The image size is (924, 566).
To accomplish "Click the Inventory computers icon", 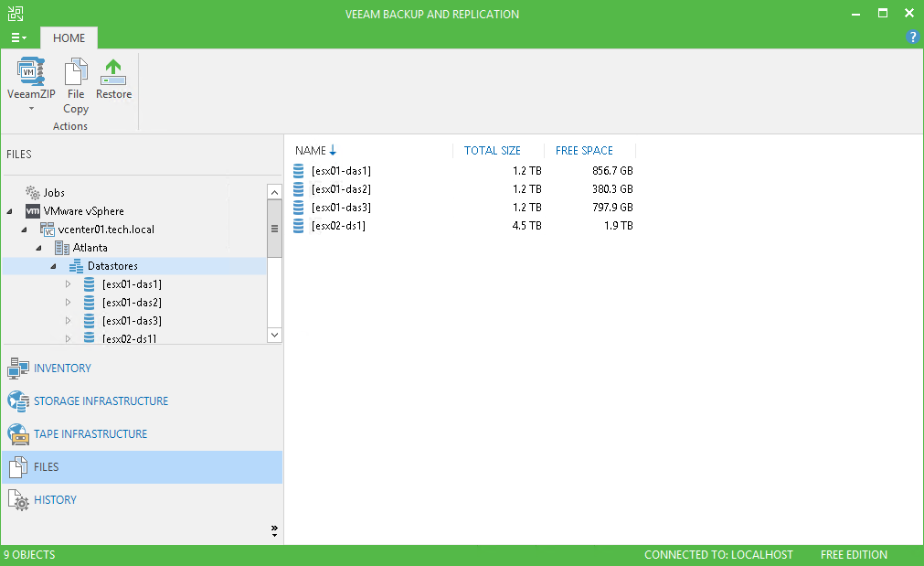I will 17,368.
